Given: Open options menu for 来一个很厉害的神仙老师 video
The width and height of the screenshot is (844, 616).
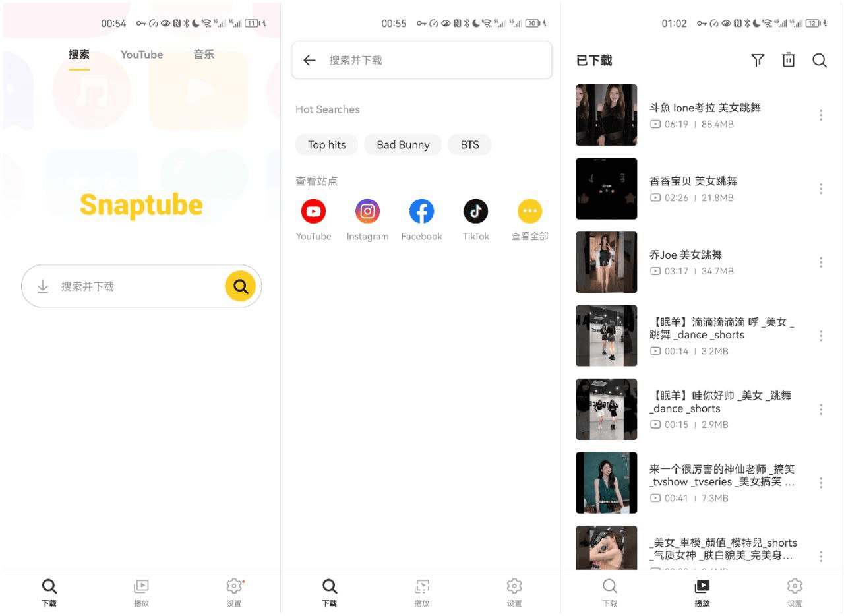Looking at the screenshot, I should tap(821, 483).
